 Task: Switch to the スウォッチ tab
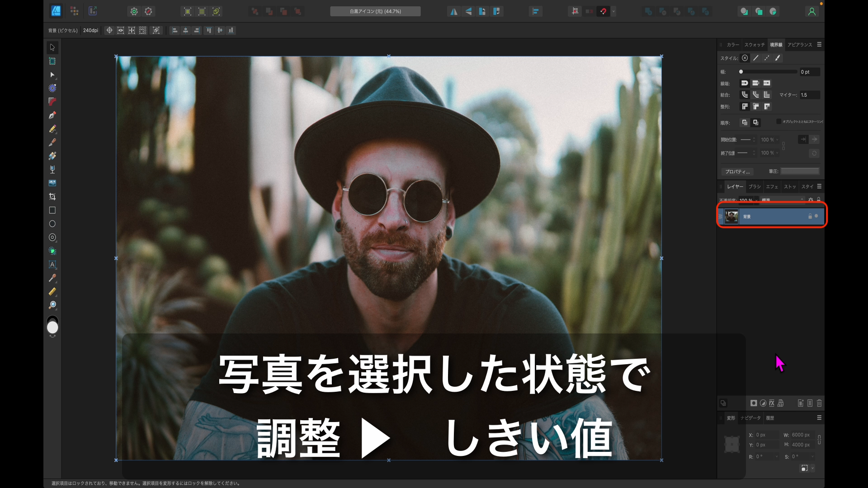(x=754, y=45)
